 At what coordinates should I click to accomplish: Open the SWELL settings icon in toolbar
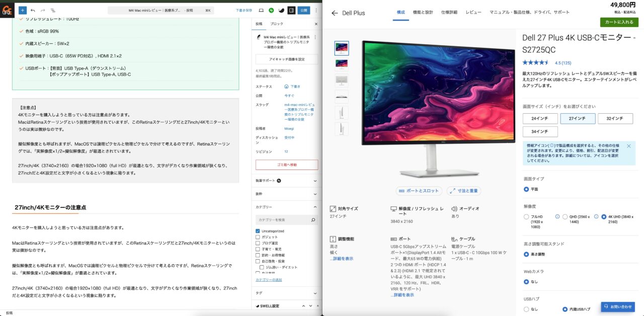coord(281,10)
